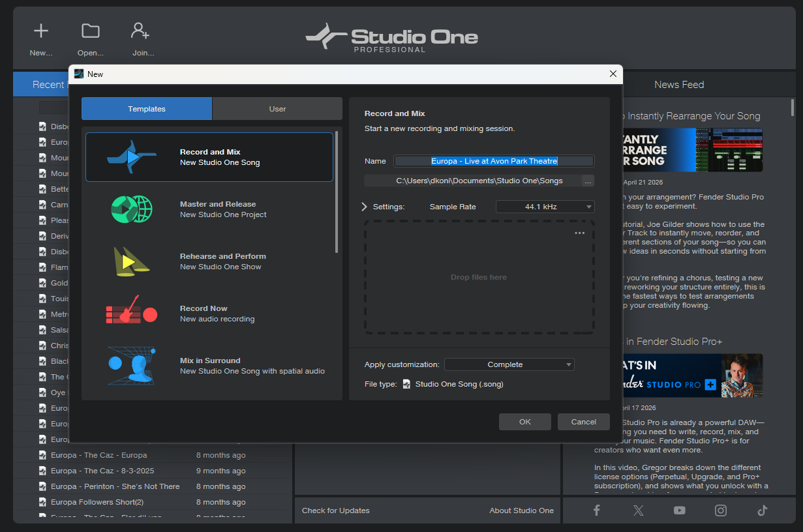The width and height of the screenshot is (803, 532).
Task: Click the New... plus icon
Action: pos(41,31)
